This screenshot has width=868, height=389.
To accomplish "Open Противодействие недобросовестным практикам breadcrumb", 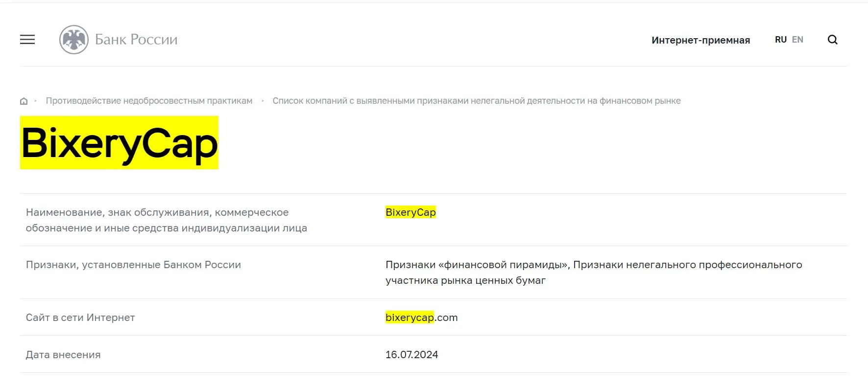I will tap(149, 101).
